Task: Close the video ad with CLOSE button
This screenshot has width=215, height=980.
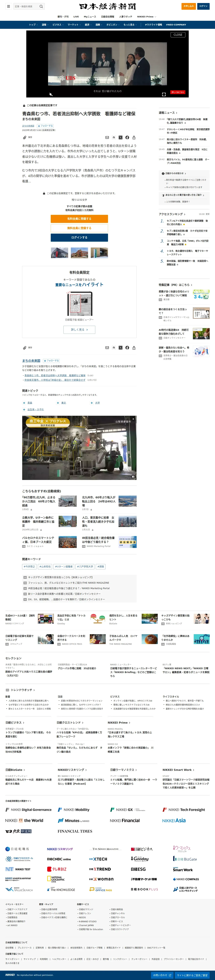Action: [x=178, y=35]
